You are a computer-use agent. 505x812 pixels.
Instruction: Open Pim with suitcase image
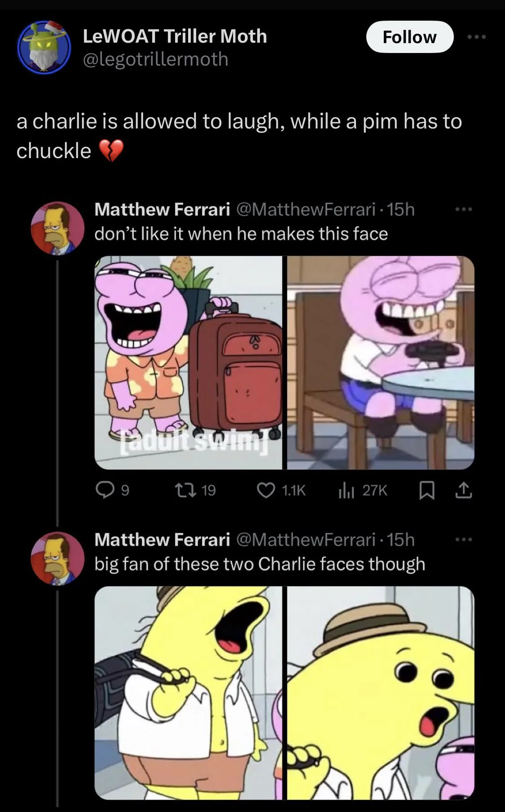point(188,362)
